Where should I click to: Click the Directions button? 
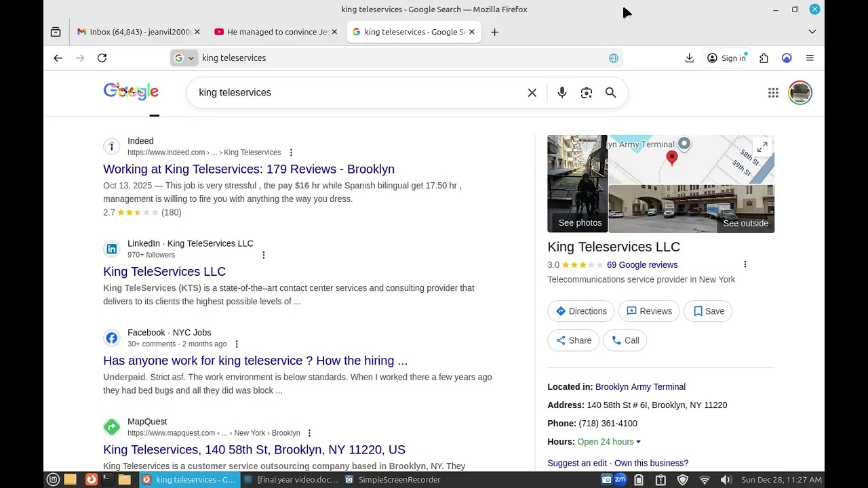point(581,311)
